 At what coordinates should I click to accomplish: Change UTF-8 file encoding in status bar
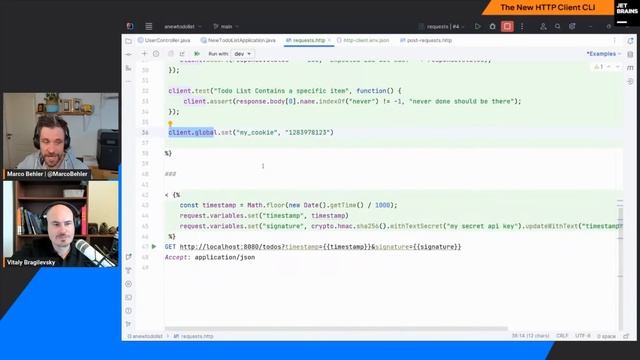[583, 336]
